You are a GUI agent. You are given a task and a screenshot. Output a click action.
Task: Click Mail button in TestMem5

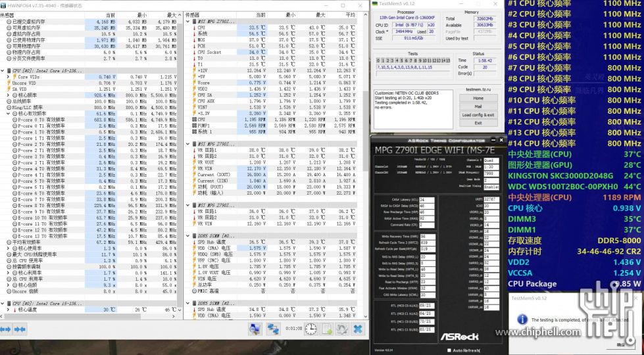(478, 106)
